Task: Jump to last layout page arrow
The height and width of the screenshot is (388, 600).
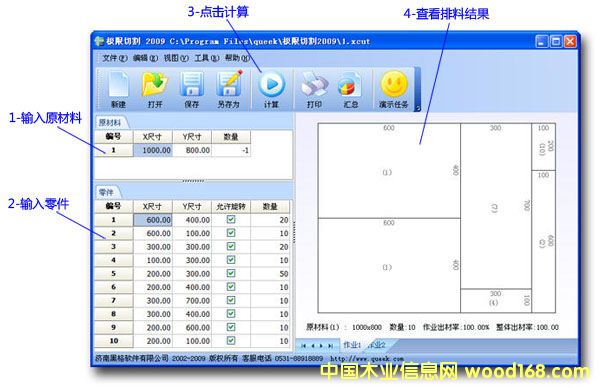Action: (x=331, y=346)
